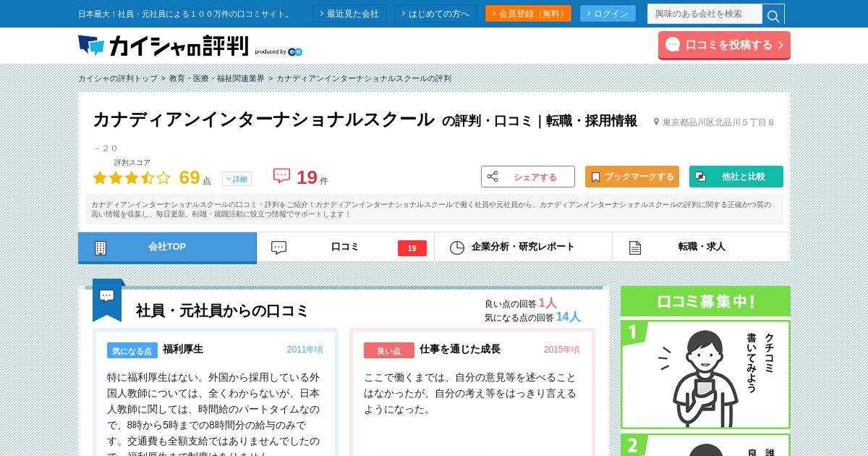Image resolution: width=868 pixels, height=456 pixels.
Task: Click the 良い点 red label
Action: pos(389,350)
